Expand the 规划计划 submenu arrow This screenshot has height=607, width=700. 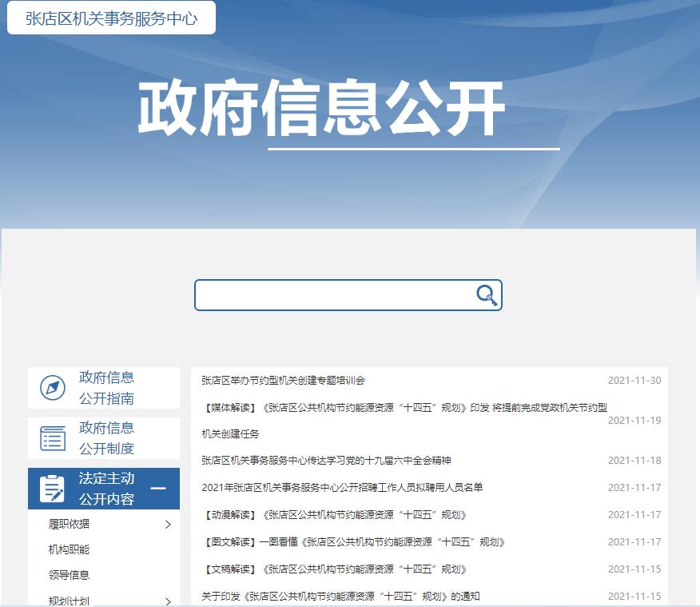tap(168, 601)
